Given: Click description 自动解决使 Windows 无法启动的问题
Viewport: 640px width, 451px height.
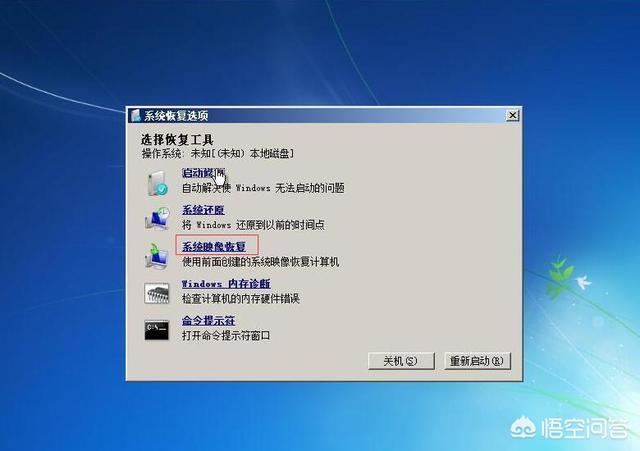Looking at the screenshot, I should coord(263,188).
